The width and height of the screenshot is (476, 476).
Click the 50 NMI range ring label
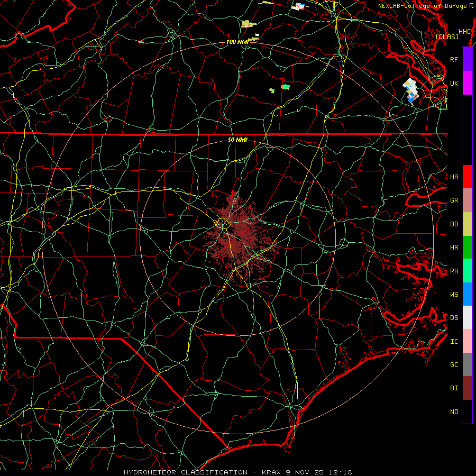[237, 140]
